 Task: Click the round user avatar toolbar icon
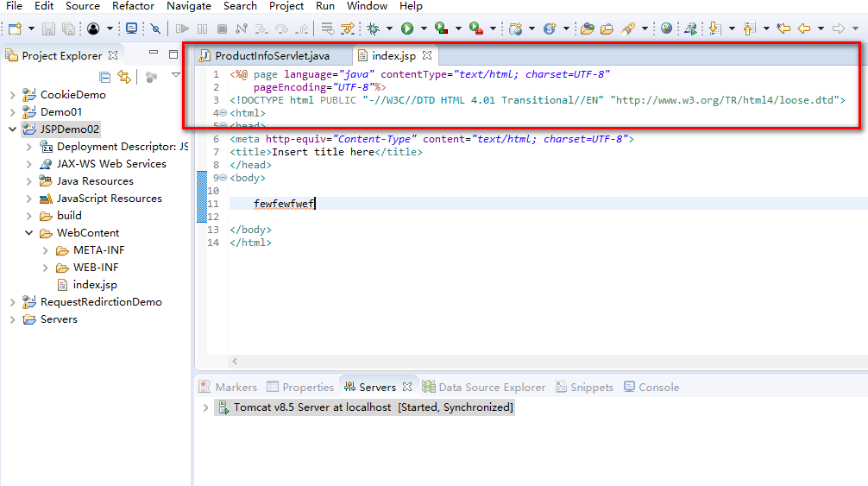[93, 28]
